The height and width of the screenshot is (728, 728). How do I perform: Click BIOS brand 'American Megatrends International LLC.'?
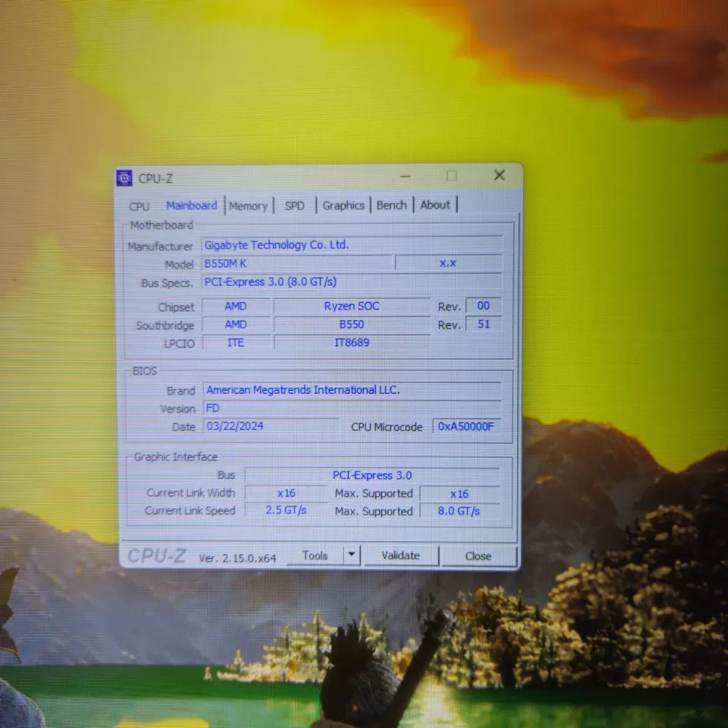pos(303,390)
